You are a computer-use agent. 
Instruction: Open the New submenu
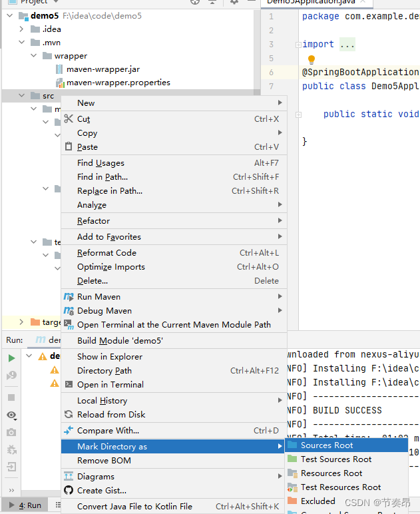coord(174,103)
